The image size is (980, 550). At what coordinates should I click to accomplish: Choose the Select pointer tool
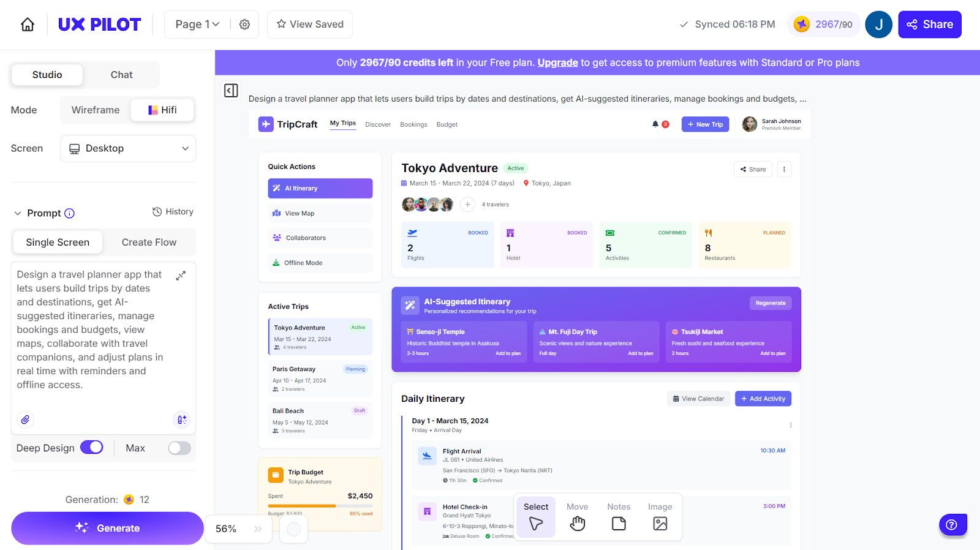[536, 516]
